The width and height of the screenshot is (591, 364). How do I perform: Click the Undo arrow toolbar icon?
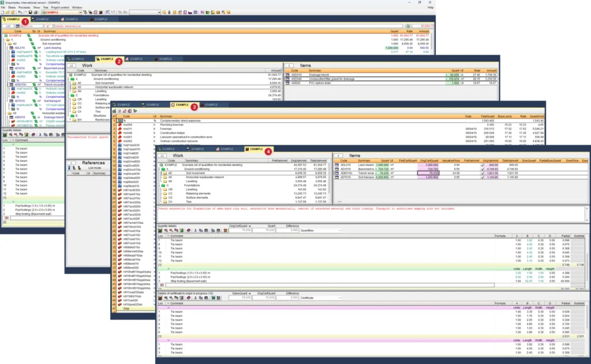click(x=20, y=13)
